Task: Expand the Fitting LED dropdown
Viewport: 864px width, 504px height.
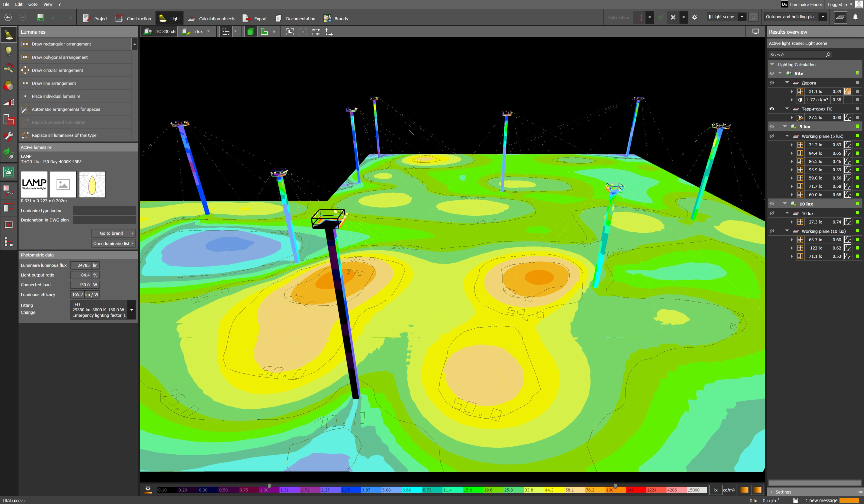Action: (x=131, y=310)
